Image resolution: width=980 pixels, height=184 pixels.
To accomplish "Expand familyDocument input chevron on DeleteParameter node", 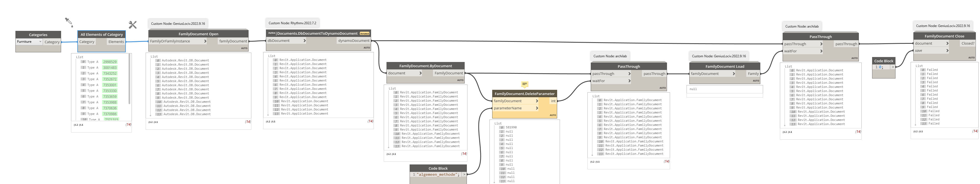I will [537, 101].
